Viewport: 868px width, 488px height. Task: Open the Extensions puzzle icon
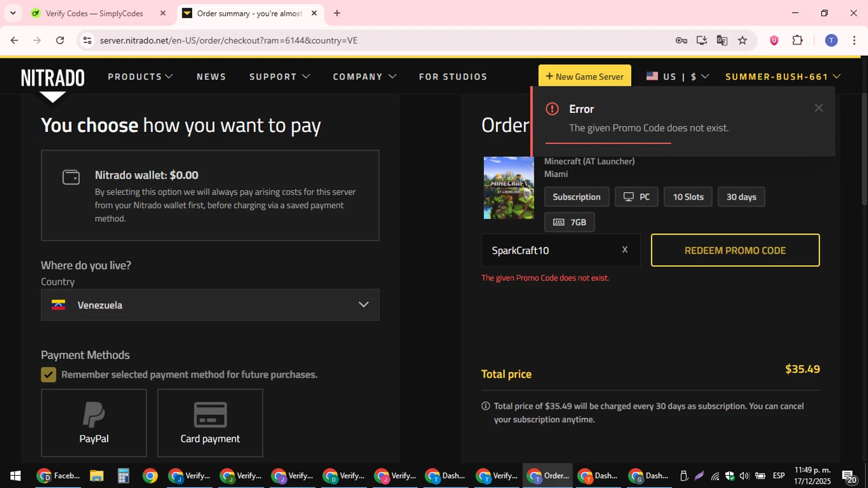pos(797,40)
